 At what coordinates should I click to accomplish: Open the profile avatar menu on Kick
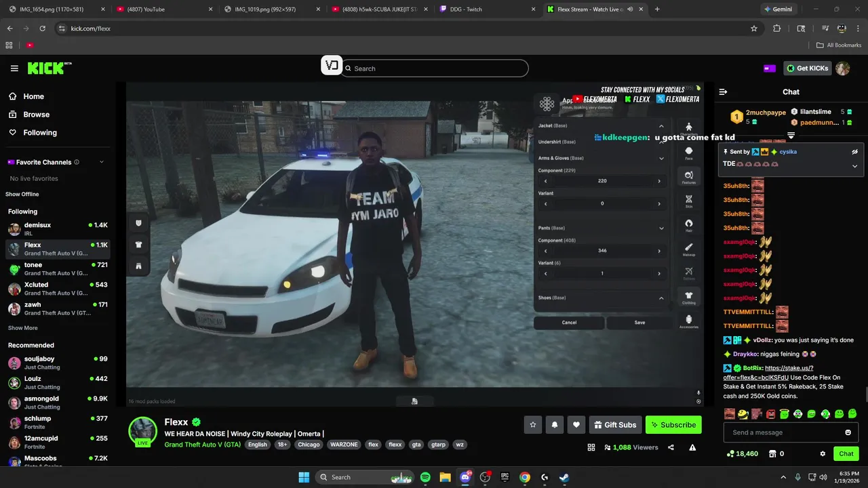(x=842, y=68)
